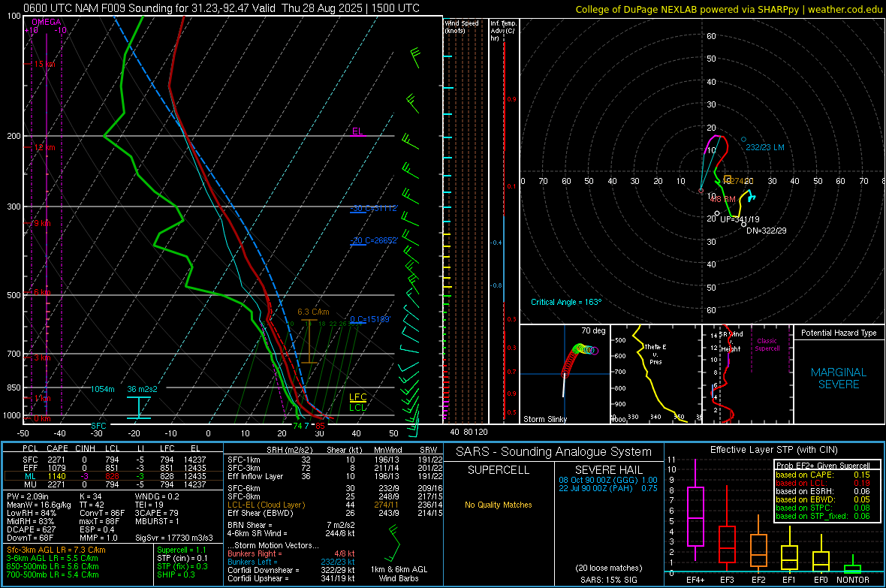Select the based on STPC probability row

click(x=823, y=508)
